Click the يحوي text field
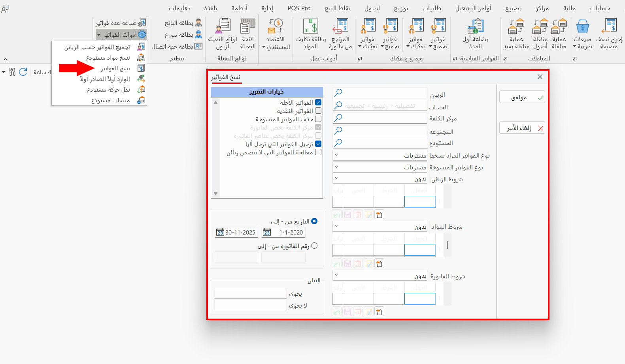 tap(250, 293)
